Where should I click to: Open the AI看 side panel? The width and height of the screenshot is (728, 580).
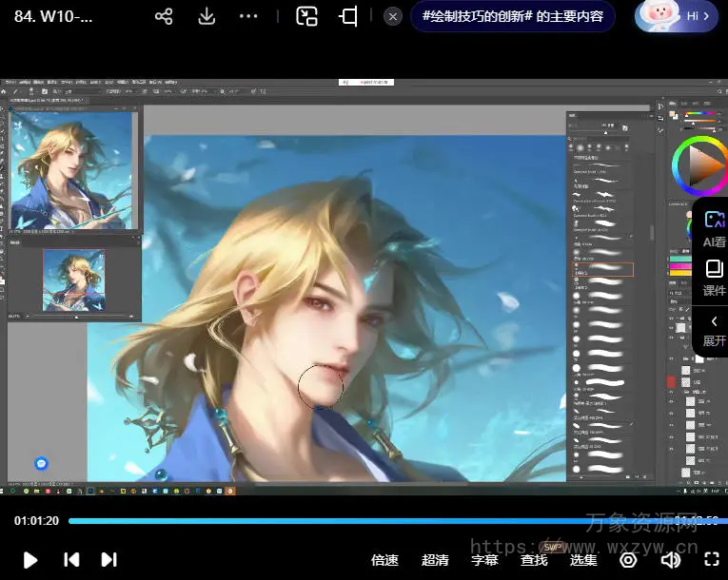(x=714, y=228)
